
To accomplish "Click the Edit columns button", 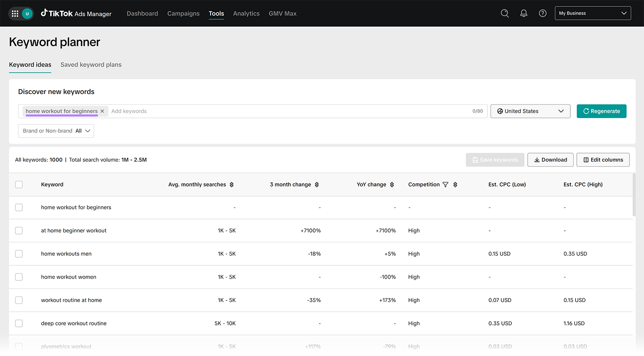I will click(603, 160).
